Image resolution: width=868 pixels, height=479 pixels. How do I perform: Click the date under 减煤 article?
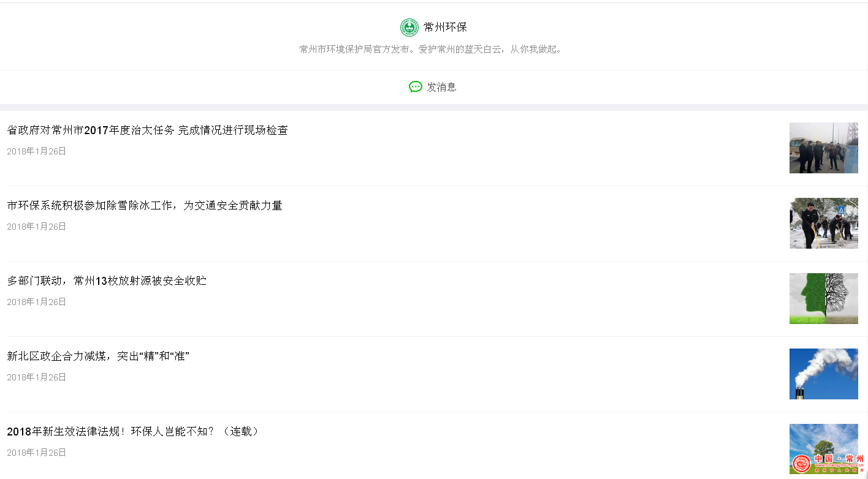[x=37, y=377]
